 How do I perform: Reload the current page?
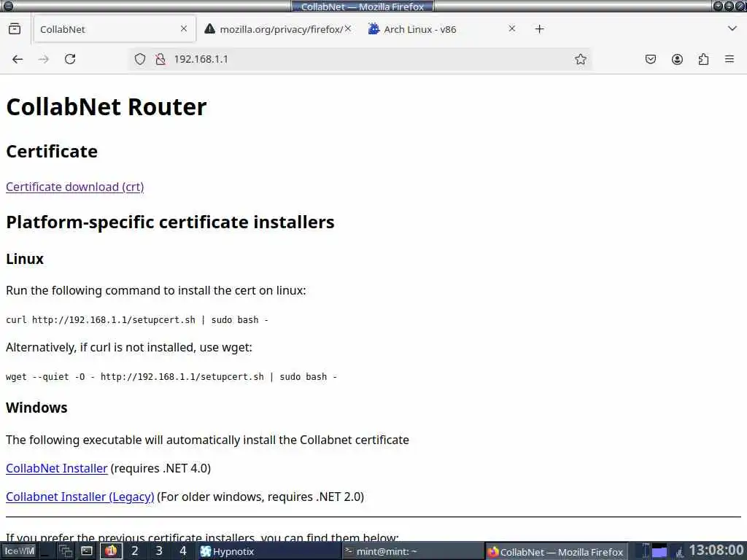[x=70, y=59]
